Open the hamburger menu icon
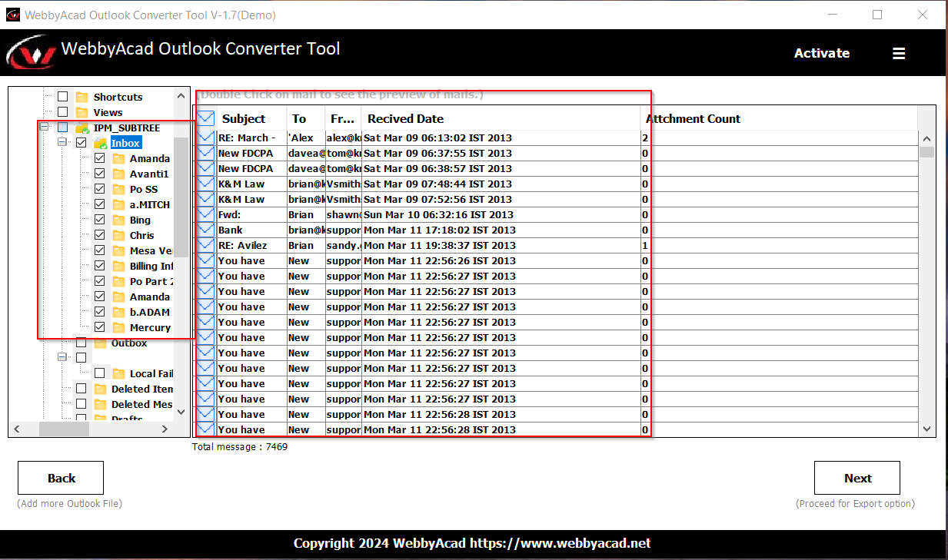The width and height of the screenshot is (948, 560). (x=899, y=54)
